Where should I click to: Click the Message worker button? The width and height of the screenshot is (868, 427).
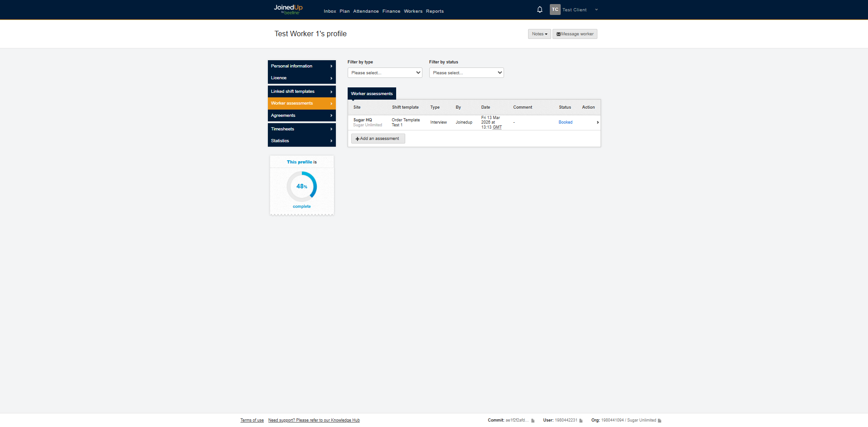pyautogui.click(x=574, y=34)
